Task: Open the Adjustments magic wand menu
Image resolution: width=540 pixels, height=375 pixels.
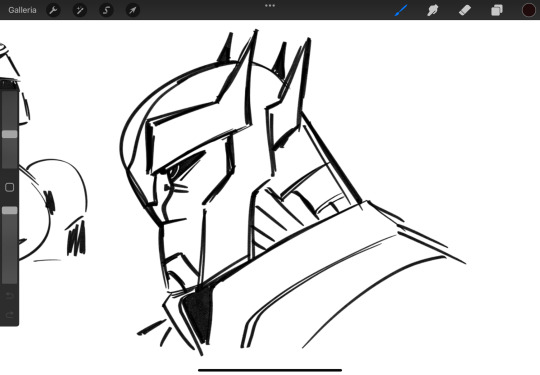Action: click(x=80, y=10)
